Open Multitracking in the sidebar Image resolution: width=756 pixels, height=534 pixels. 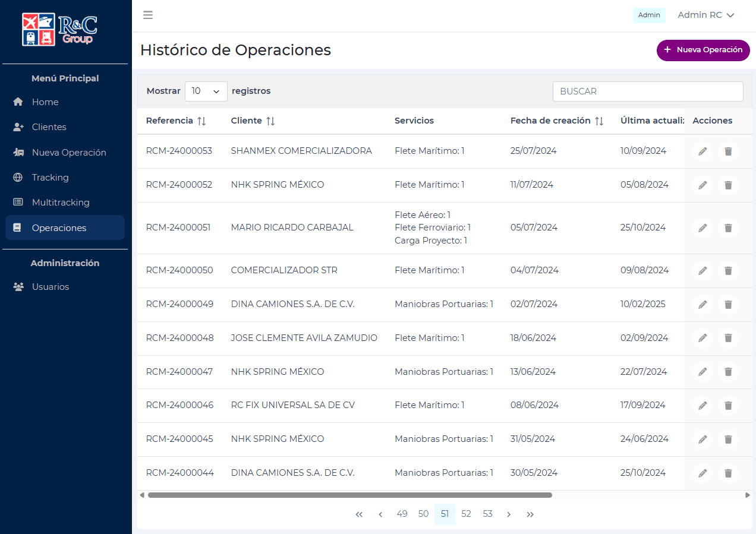(65, 203)
